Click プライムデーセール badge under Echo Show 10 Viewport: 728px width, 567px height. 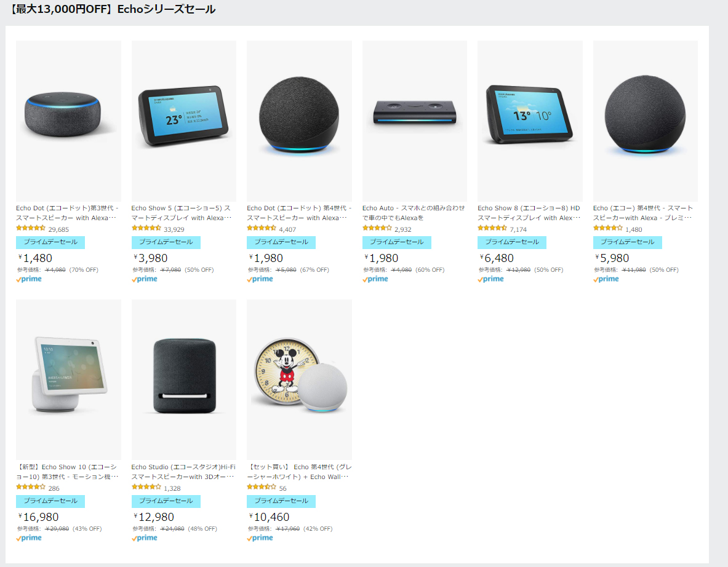[x=50, y=501]
